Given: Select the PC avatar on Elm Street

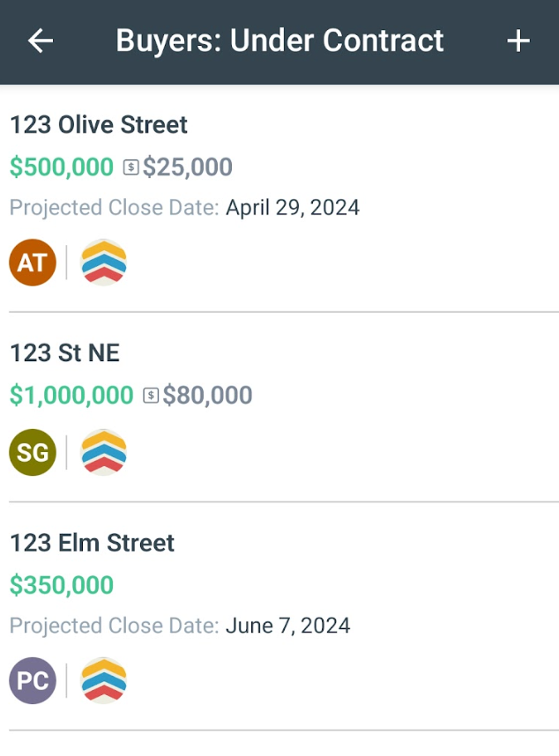Looking at the screenshot, I should (x=33, y=680).
